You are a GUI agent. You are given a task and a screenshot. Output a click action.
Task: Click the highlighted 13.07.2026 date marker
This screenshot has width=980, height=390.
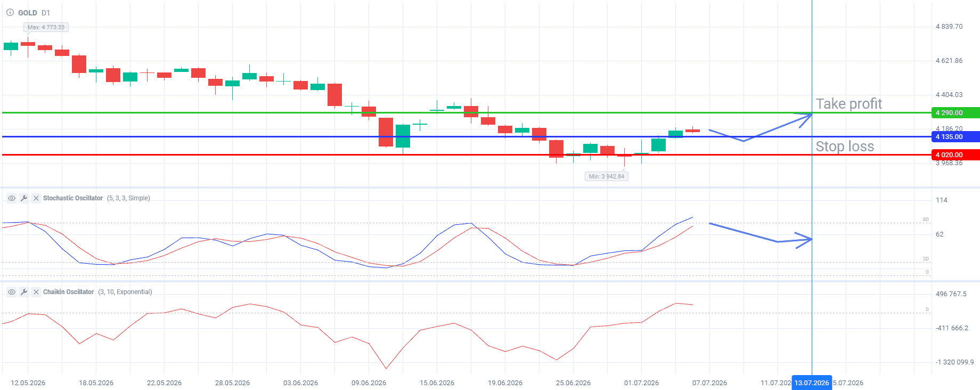click(812, 383)
